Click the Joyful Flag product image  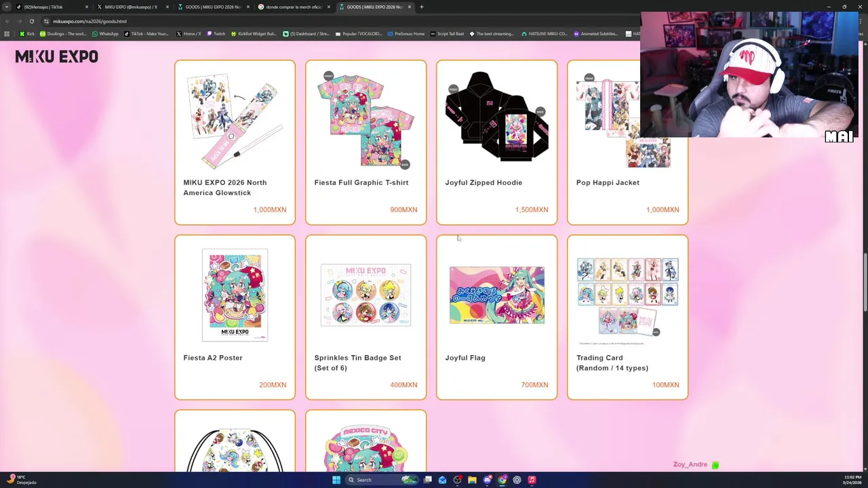click(497, 295)
